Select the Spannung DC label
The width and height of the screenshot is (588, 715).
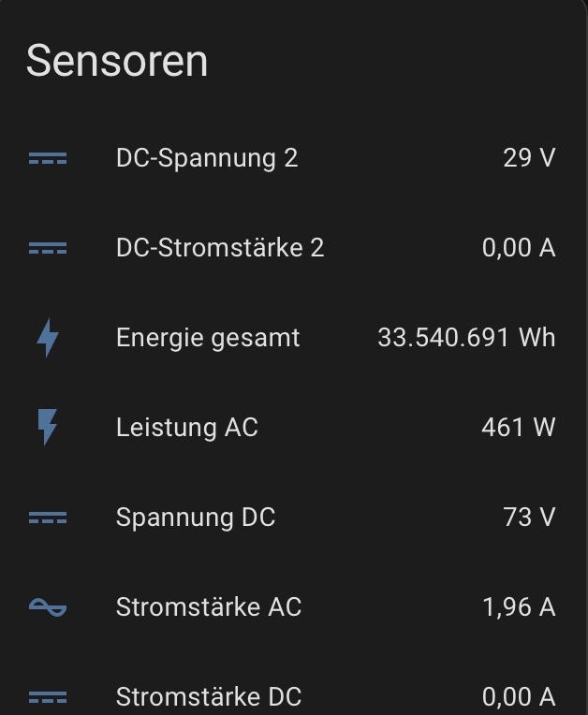pyautogui.click(x=196, y=518)
